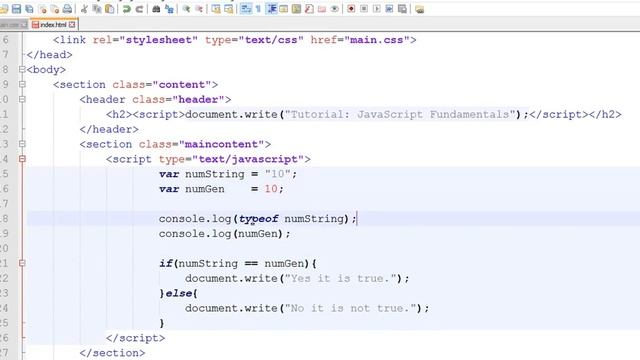Click the Save All files icon
The image size is (640, 360).
(x=29, y=9)
